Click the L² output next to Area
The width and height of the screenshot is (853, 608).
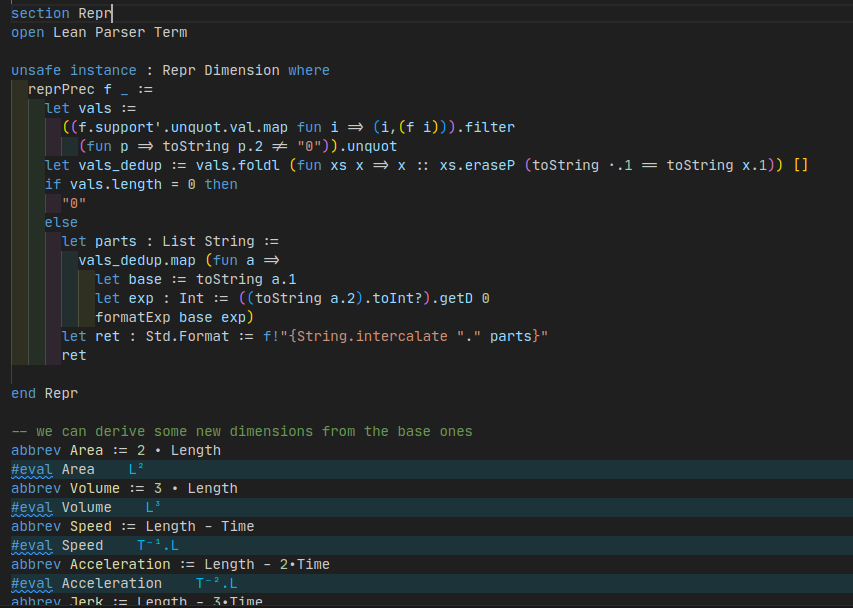[x=137, y=470]
